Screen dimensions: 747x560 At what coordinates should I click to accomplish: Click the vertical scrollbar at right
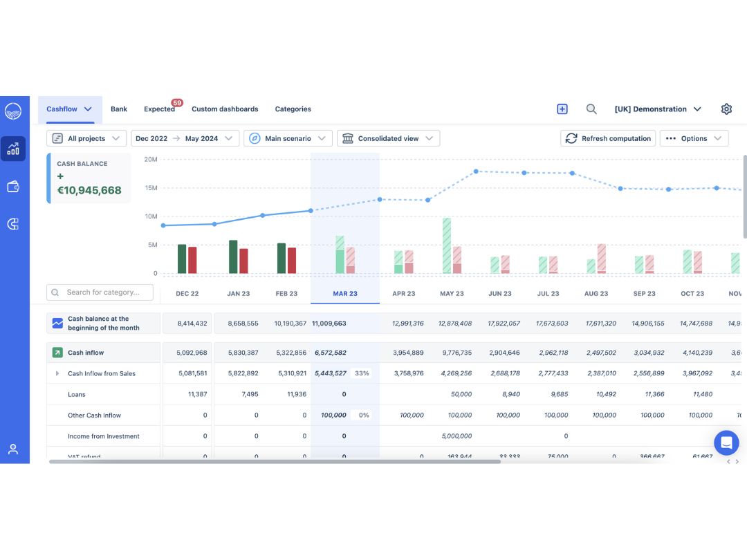[745, 196]
